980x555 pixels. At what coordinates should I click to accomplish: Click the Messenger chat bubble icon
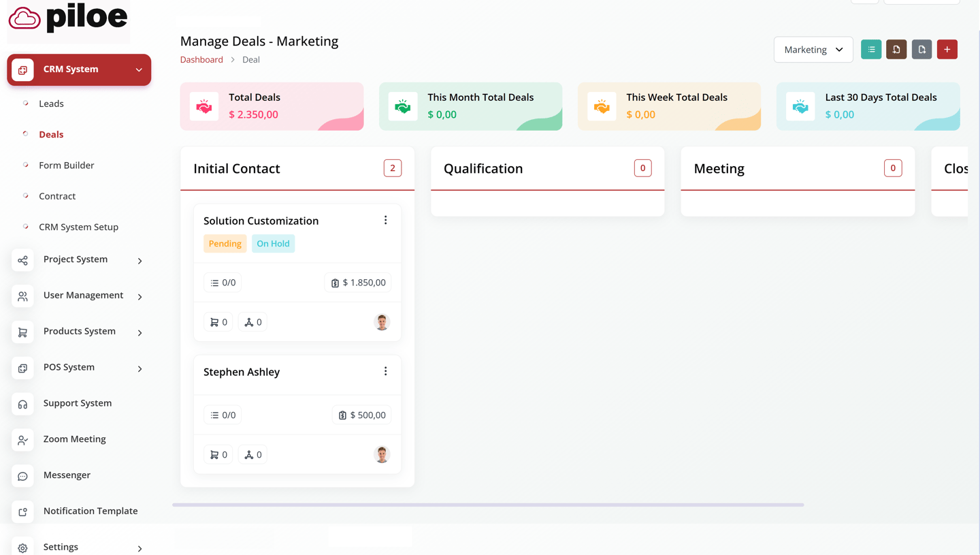[x=22, y=476]
